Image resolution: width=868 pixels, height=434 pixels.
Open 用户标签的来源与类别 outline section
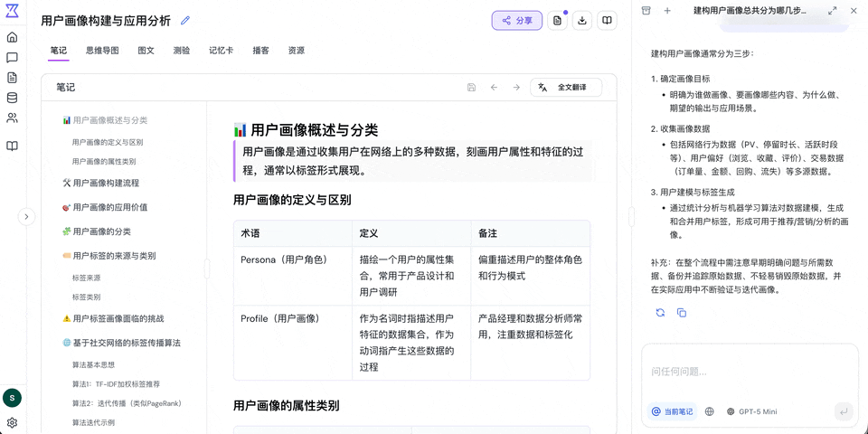tap(114, 256)
